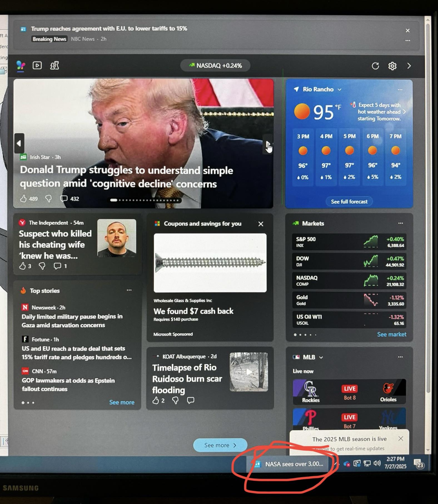Open weather card more options menu
Viewport: 438px width, 504px height.
tap(400, 89)
